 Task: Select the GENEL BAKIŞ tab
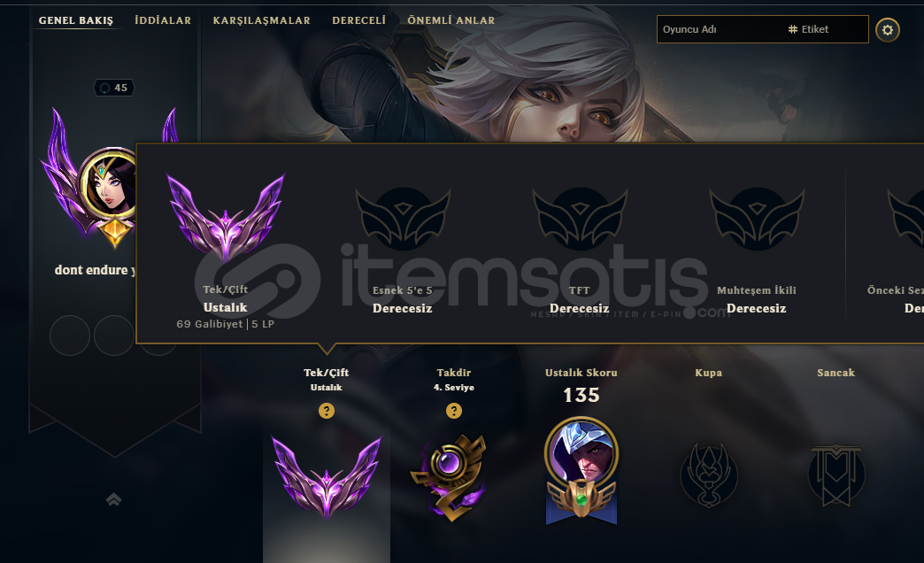tap(76, 20)
